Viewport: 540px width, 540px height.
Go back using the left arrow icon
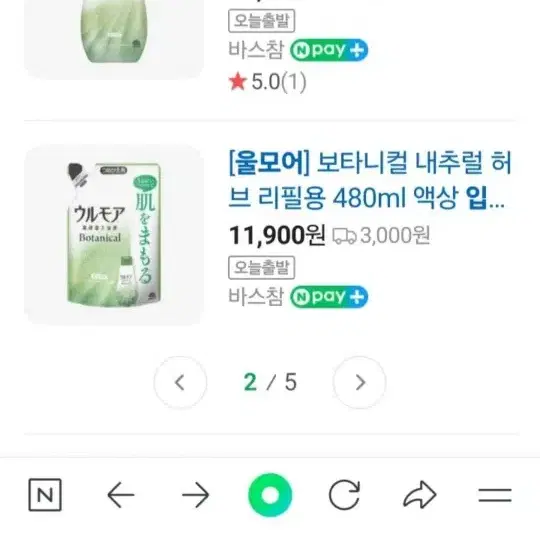click(121, 495)
